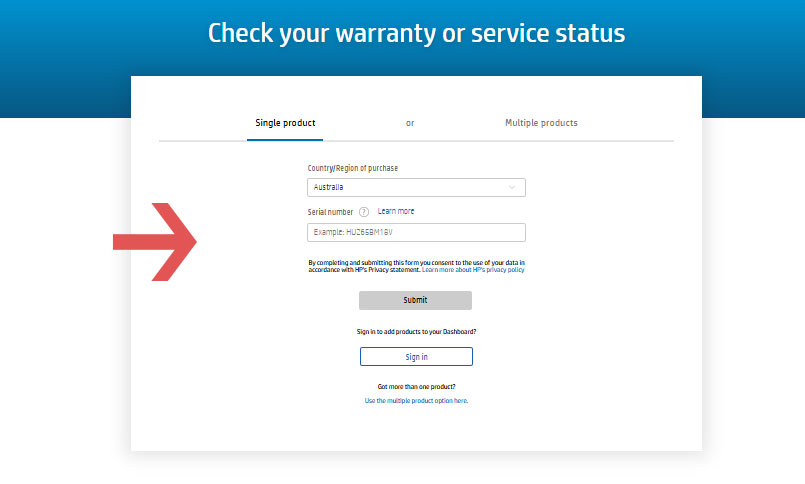Click the 'Got more than one product?' text

pos(416,386)
